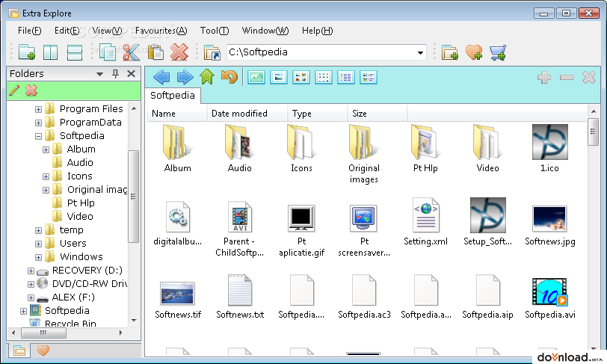Open the Folders panel dropdown arrow
Image resolution: width=607 pixels, height=364 pixels.
coord(99,74)
